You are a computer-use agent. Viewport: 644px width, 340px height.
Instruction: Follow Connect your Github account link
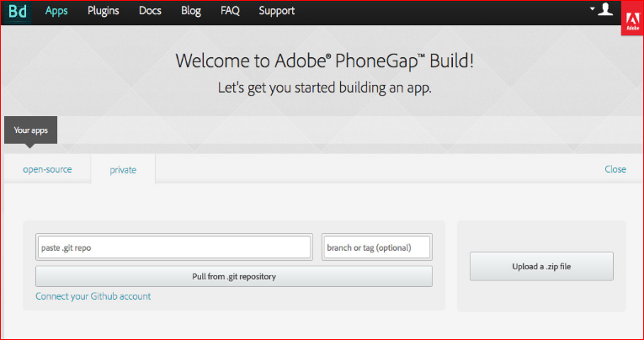tap(93, 296)
